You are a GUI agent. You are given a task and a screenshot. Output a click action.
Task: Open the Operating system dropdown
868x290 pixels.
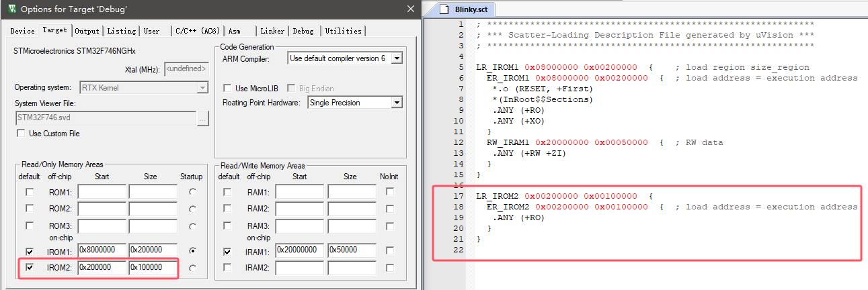[x=202, y=88]
